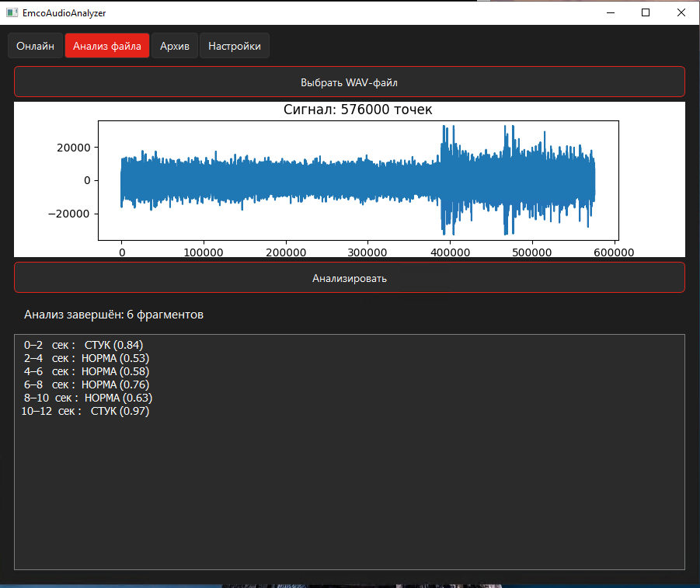
Task: Start analysis with the Анализировать button
Action: (x=350, y=278)
